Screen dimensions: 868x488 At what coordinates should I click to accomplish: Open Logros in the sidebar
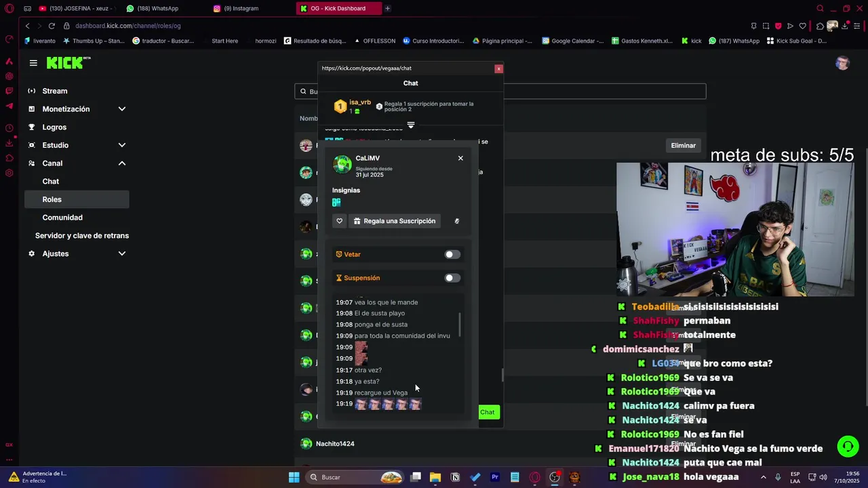click(x=54, y=127)
